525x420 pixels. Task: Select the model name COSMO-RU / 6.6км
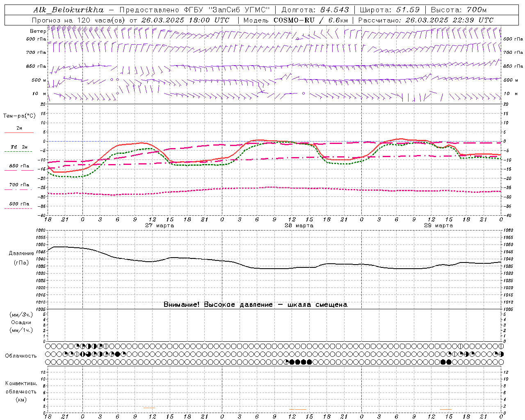pos(310,20)
